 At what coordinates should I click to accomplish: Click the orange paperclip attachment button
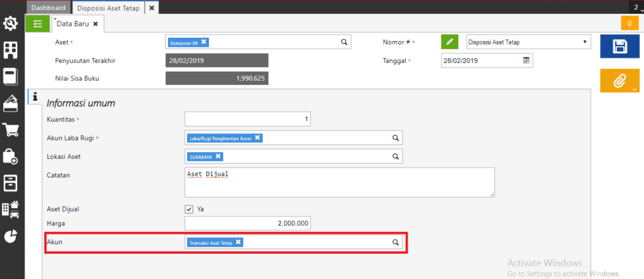[619, 81]
